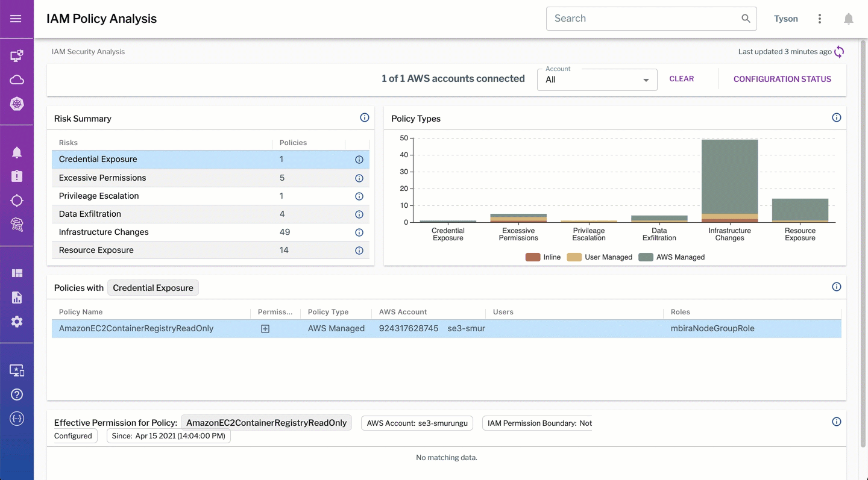This screenshot has height=480, width=868.
Task: Click the Credential Exposure filter chip
Action: point(153,288)
